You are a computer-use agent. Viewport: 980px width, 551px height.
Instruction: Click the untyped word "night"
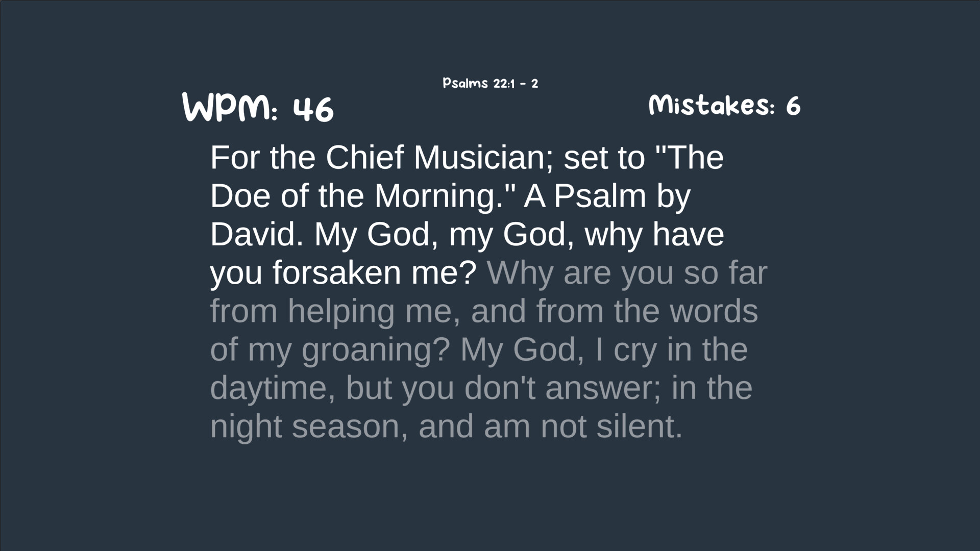pos(246,427)
